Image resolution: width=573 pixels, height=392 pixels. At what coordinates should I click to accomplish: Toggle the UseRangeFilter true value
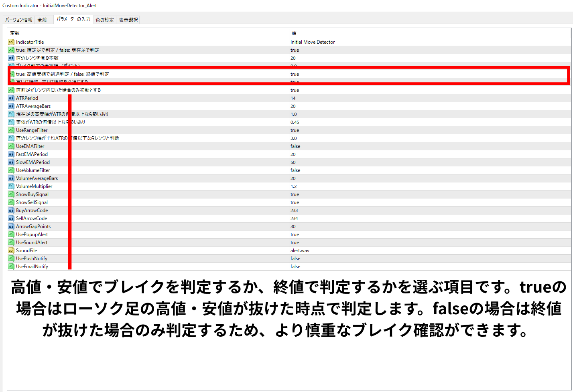click(x=295, y=130)
